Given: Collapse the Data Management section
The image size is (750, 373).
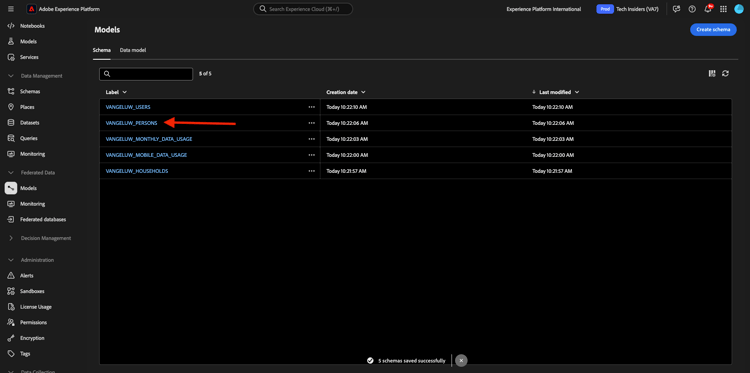Looking at the screenshot, I should coord(11,76).
